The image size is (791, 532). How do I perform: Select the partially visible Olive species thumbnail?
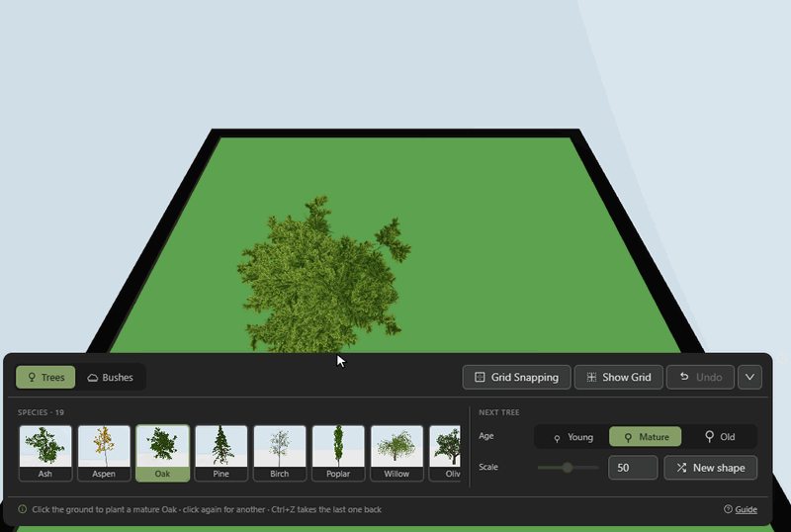[x=445, y=453]
